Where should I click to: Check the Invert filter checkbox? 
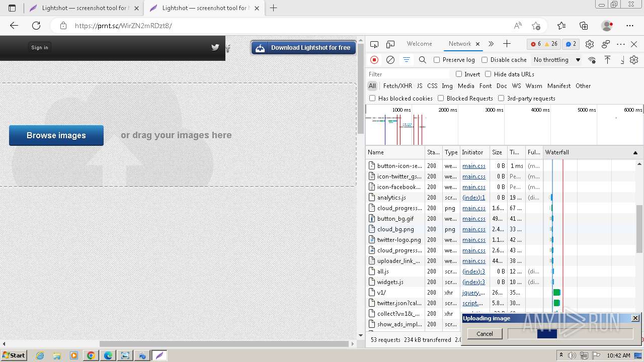pos(459,74)
